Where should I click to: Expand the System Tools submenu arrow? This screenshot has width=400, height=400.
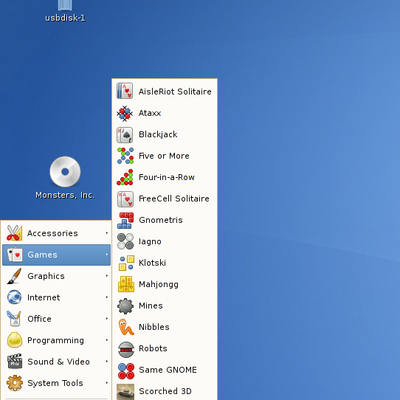click(107, 383)
